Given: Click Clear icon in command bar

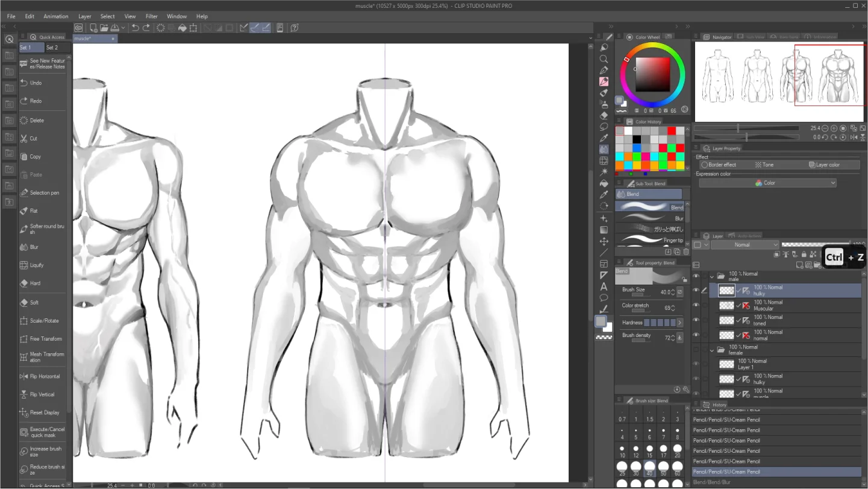Looking at the screenshot, I should point(160,28).
